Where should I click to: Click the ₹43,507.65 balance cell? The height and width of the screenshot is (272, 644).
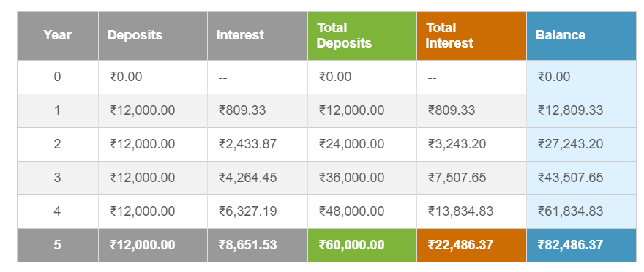(581, 178)
